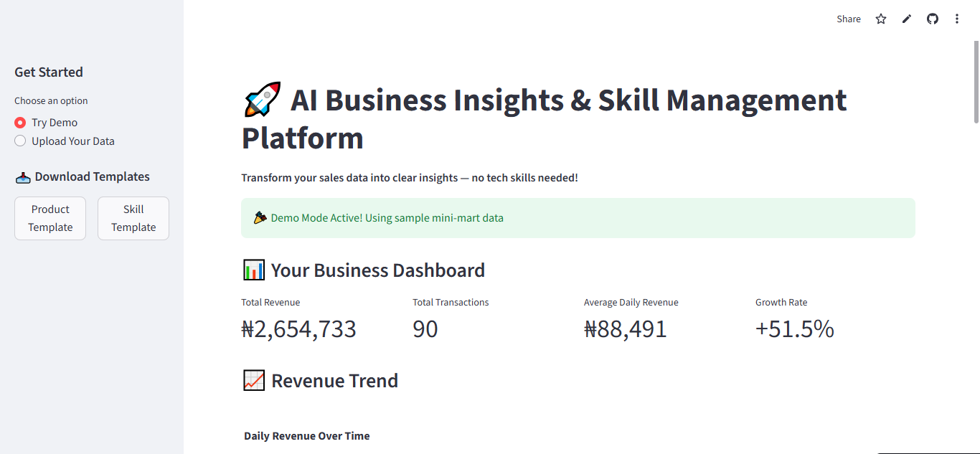This screenshot has width=980, height=454.
Task: Open the three-dot options menu
Action: coord(957,19)
